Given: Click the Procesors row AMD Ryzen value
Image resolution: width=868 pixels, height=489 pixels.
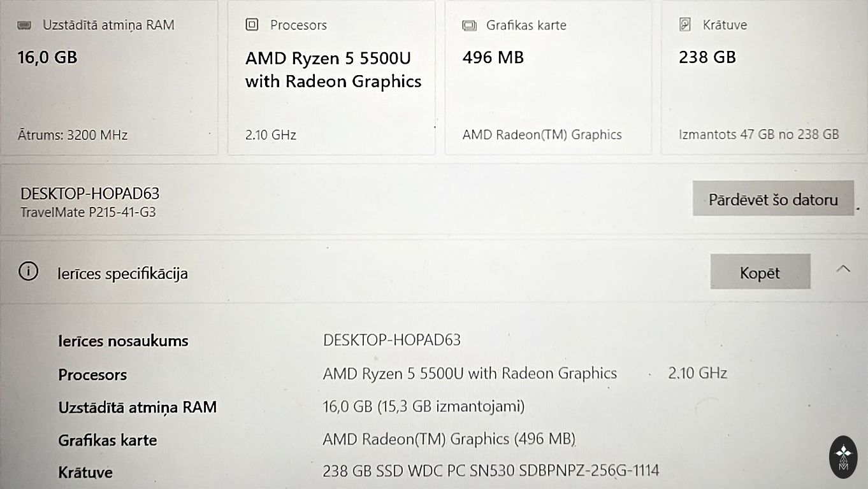Looking at the screenshot, I should pos(470,373).
